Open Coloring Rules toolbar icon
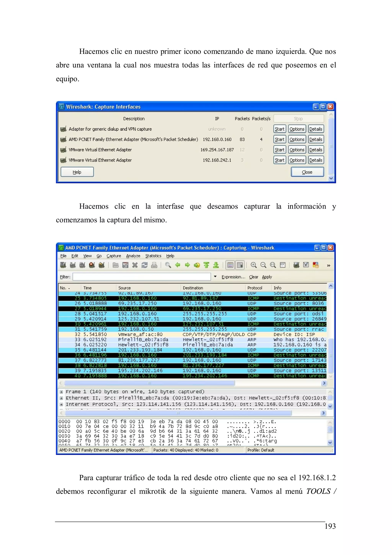The image size is (392, 555). point(316,265)
